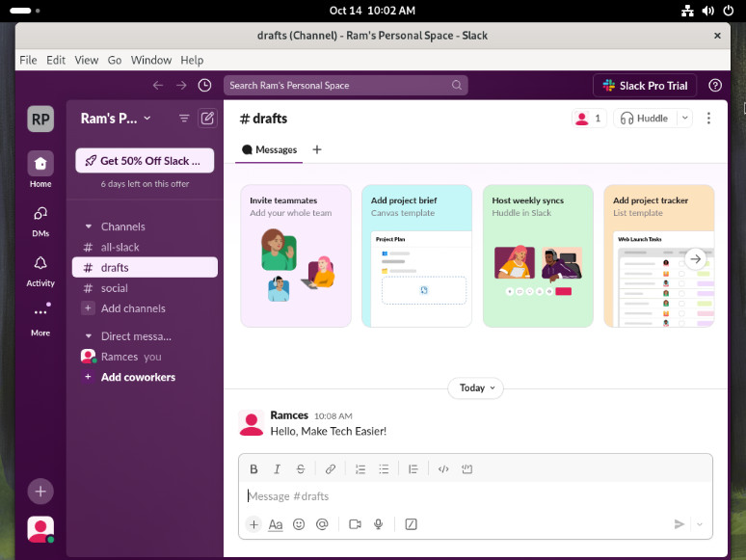Start a Huddle in drafts
The height and width of the screenshot is (560, 746).
tap(645, 118)
